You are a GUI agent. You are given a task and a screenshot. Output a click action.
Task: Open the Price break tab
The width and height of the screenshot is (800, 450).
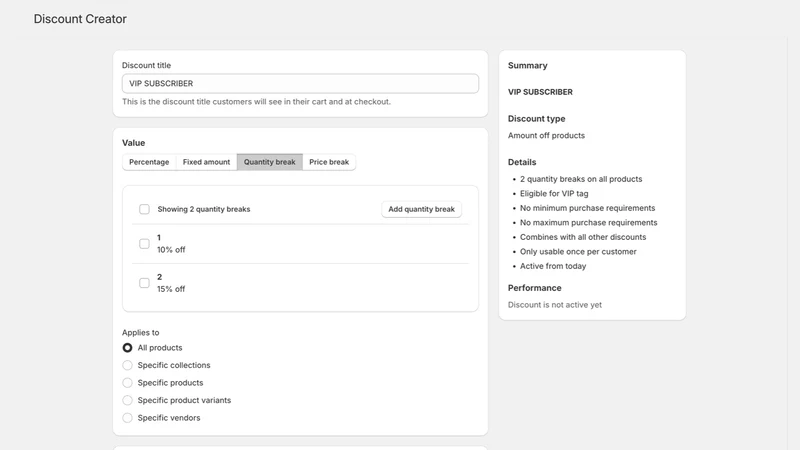tap(329, 162)
